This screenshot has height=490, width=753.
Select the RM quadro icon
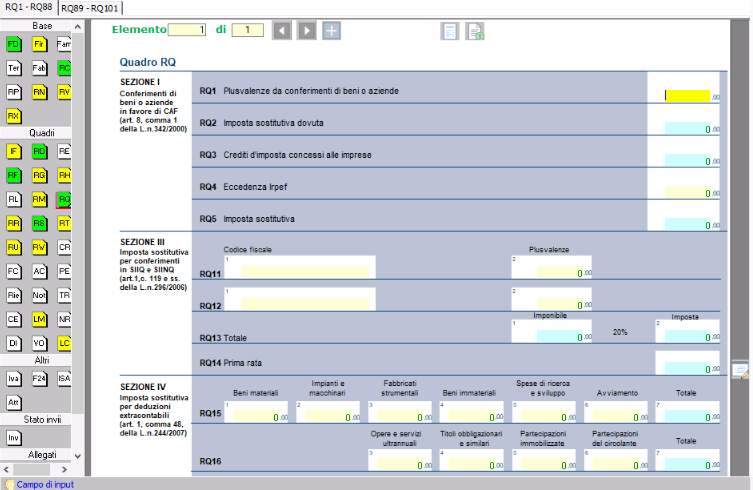[39, 199]
